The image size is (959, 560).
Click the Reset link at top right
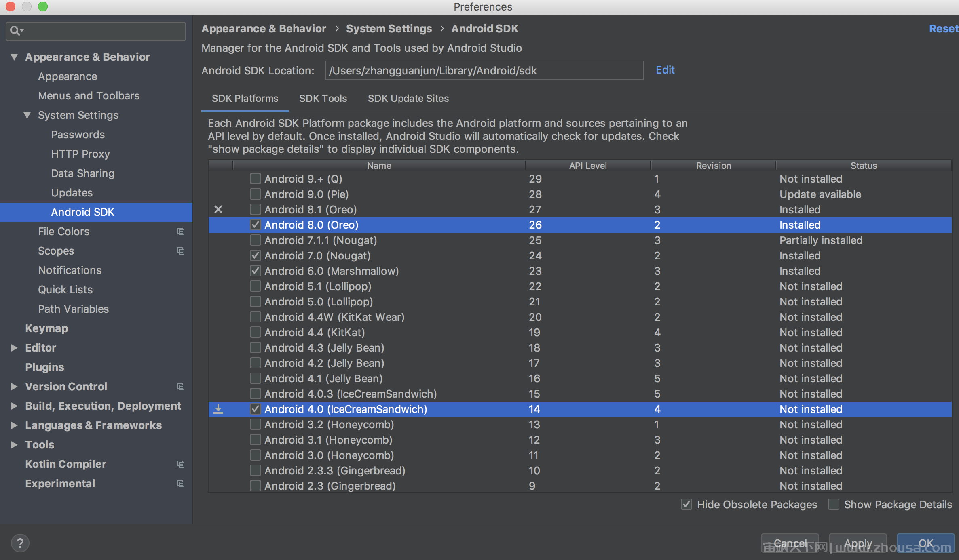(x=943, y=29)
